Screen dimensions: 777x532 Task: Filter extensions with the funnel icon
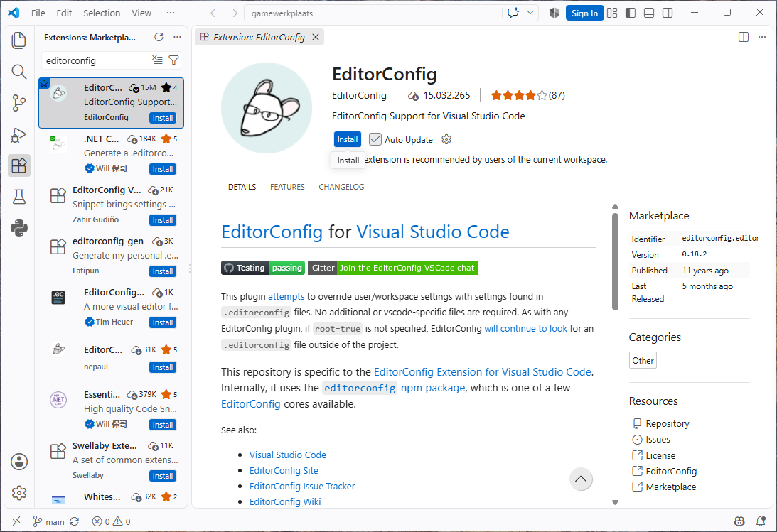173,60
